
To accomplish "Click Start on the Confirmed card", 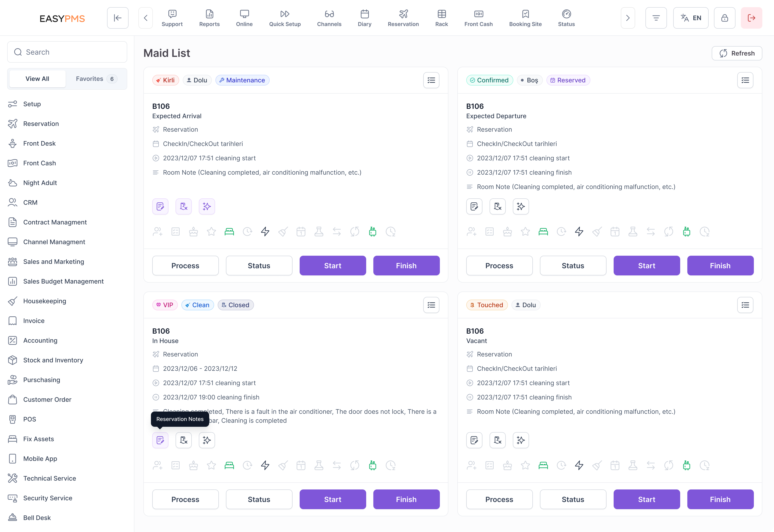I will point(646,266).
